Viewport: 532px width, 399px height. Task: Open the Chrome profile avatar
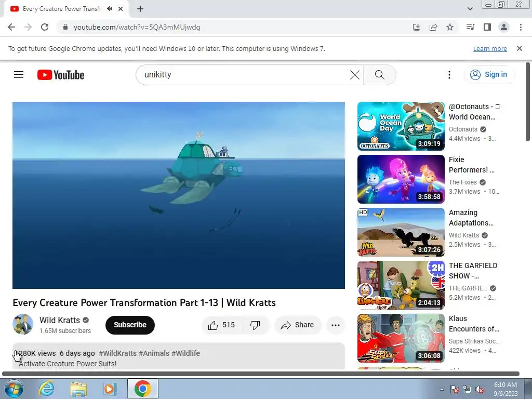click(504, 27)
